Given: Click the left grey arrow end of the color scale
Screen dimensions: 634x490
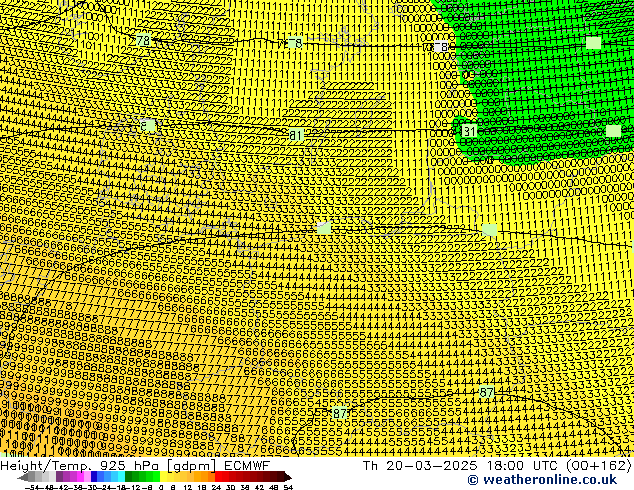Looking at the screenshot, I should tap(22, 477).
